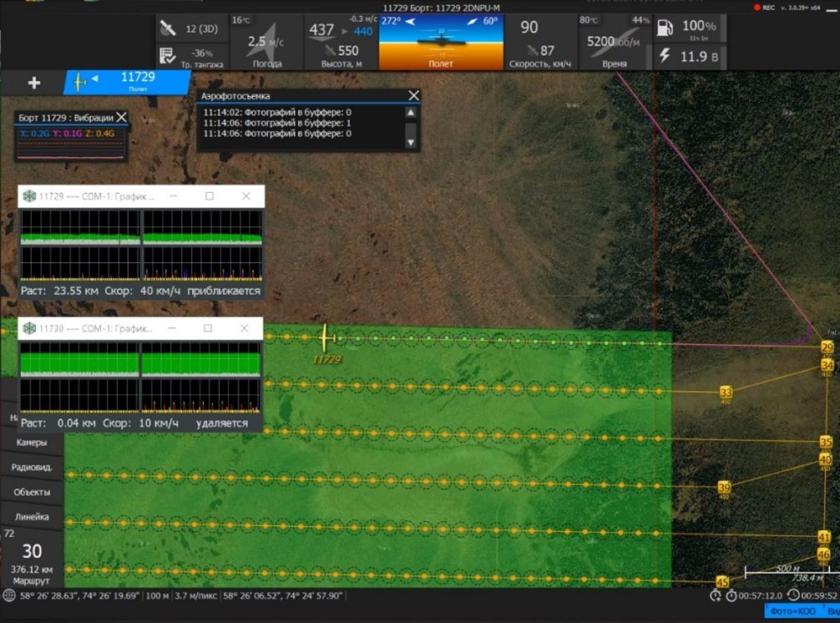
Task: Select waypoint marker 33 on the route
Action: pos(726,393)
